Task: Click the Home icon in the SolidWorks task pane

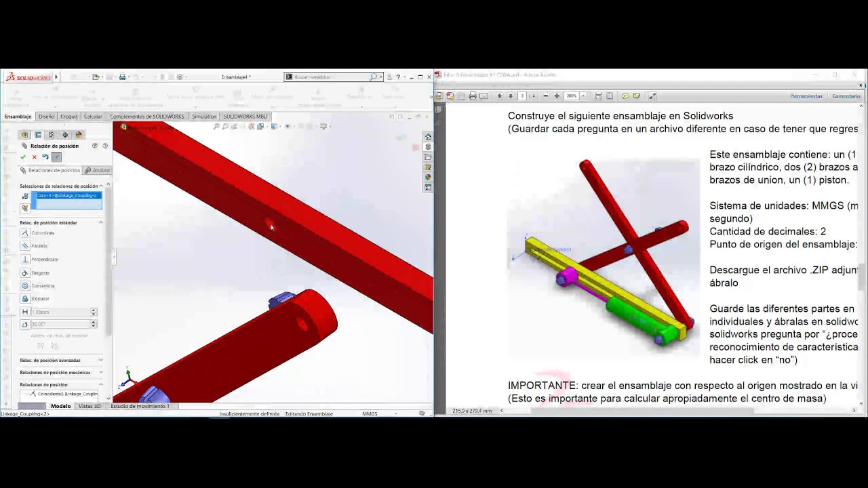Action: pos(428,137)
